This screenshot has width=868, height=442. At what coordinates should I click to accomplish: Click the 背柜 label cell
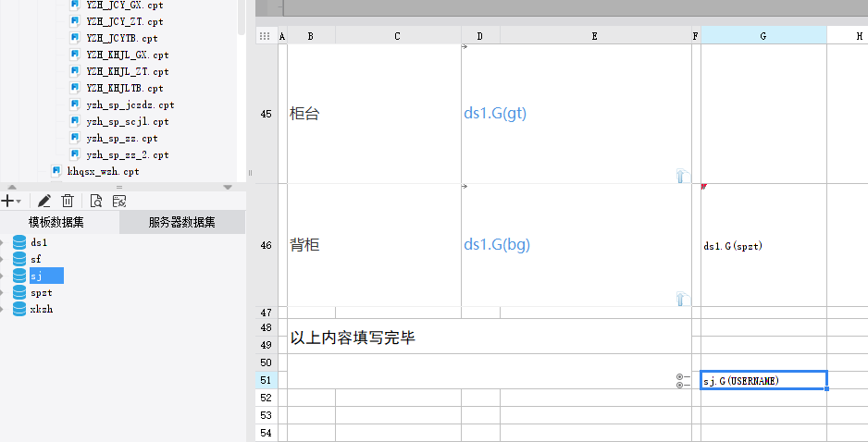[374, 245]
